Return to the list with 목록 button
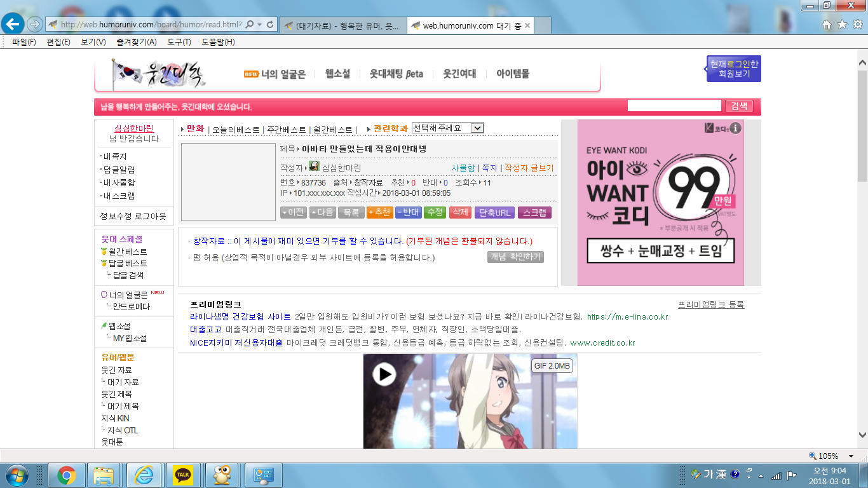The image size is (868, 488). coord(351,212)
